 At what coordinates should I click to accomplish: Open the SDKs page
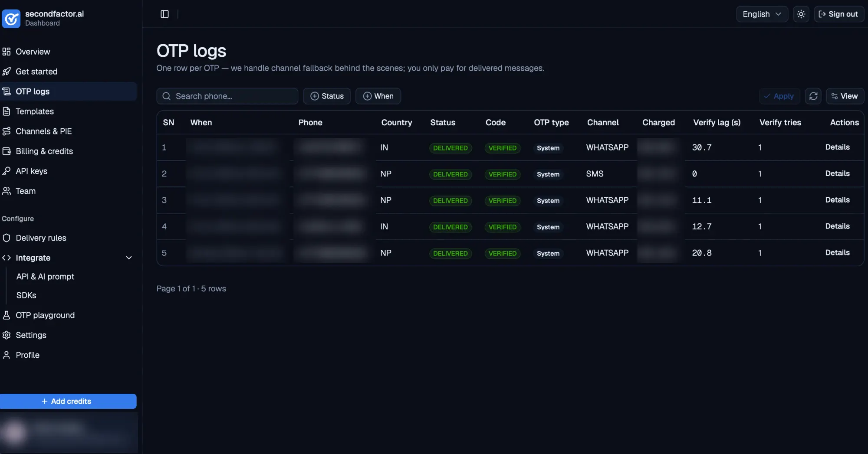pos(26,295)
